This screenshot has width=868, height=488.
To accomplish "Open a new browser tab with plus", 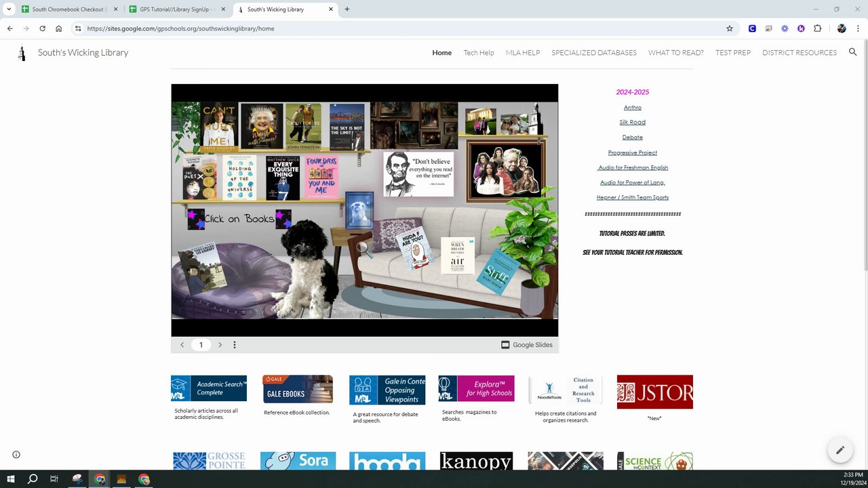I will tap(347, 9).
